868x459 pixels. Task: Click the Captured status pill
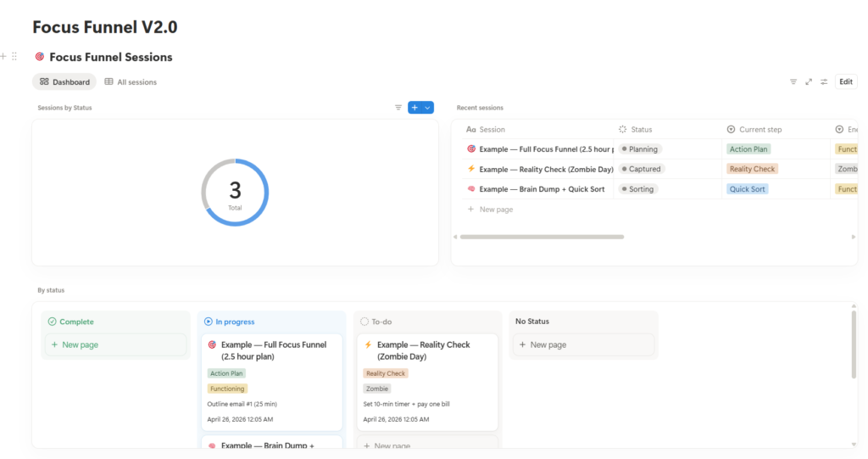[x=641, y=169]
